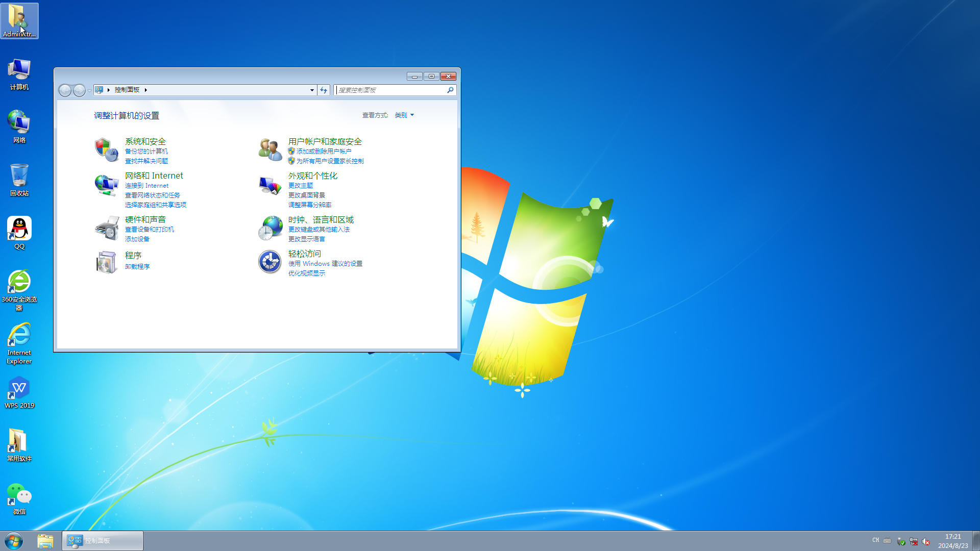Viewport: 980px width, 551px height.
Task: Click the control panel icon in address bar
Action: pyautogui.click(x=99, y=90)
